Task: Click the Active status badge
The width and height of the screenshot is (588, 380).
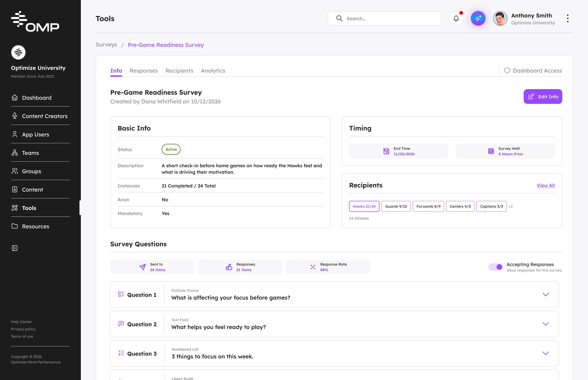Action: coord(171,149)
